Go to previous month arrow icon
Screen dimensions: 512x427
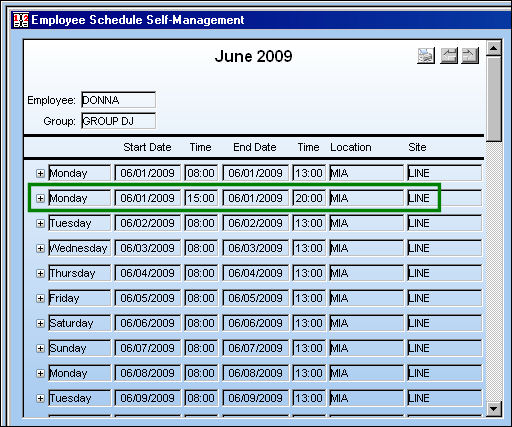click(449, 56)
